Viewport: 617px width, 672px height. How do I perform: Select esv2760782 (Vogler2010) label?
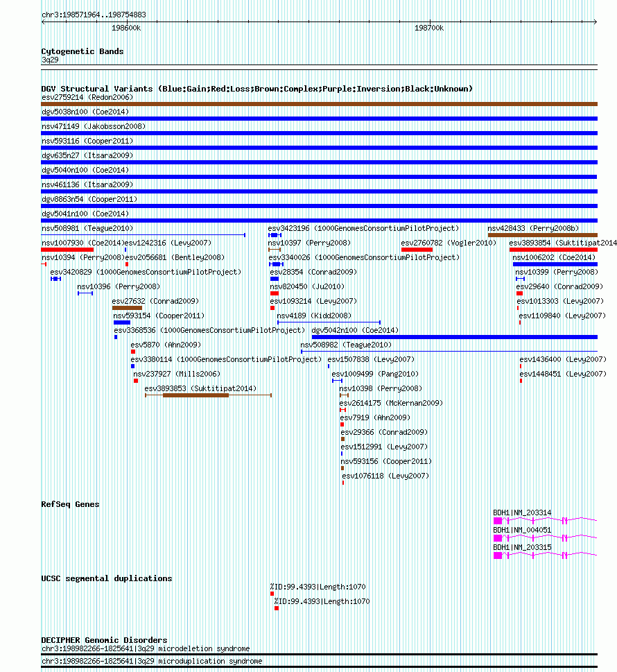449,243
